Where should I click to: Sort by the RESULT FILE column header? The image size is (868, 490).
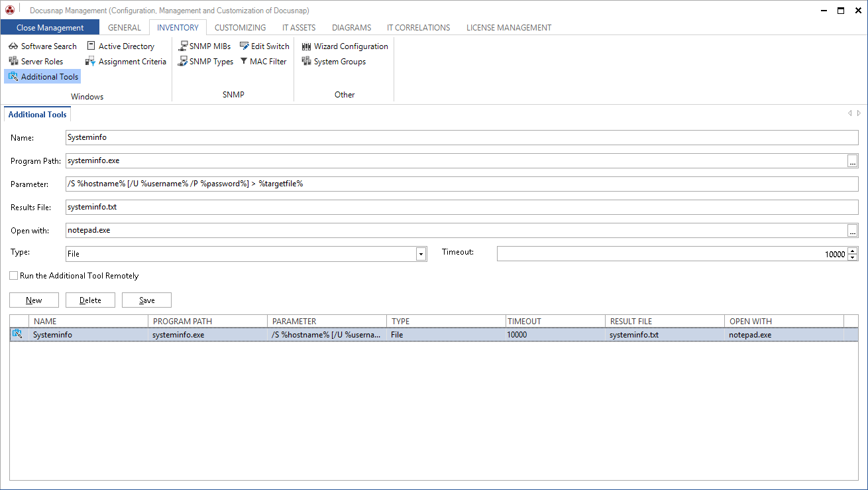tap(665, 322)
